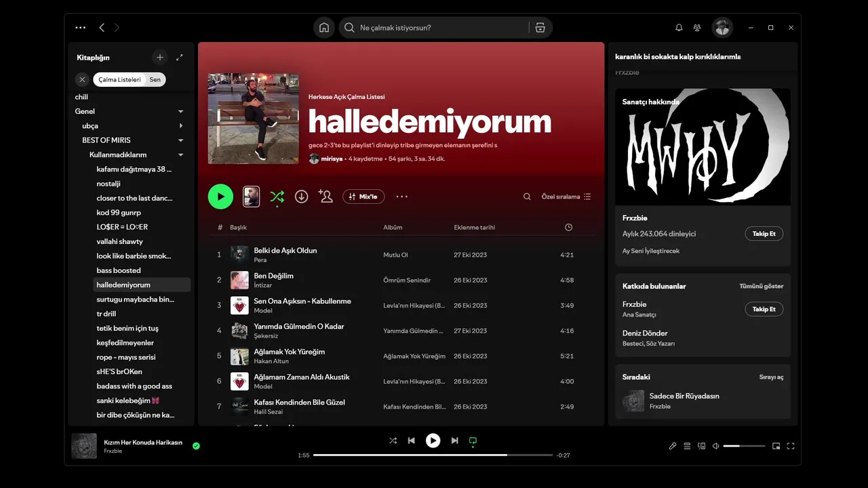Expand the ubça folder
This screenshot has height=488, width=868.
click(181, 126)
